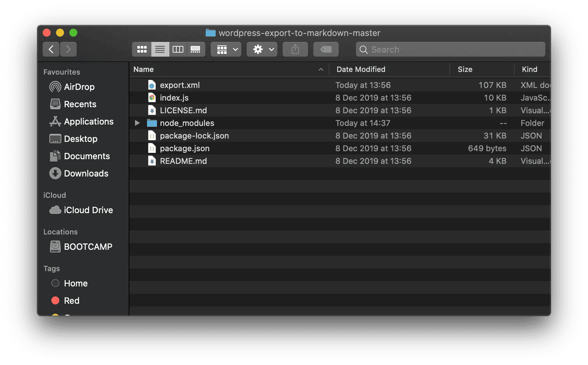
Task: Click the node_modules folder icon
Action: coord(152,123)
